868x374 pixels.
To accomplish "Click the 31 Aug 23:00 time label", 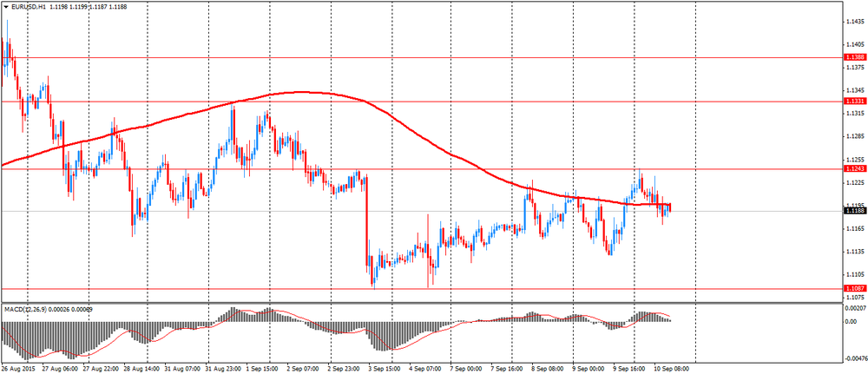I will point(223,368).
